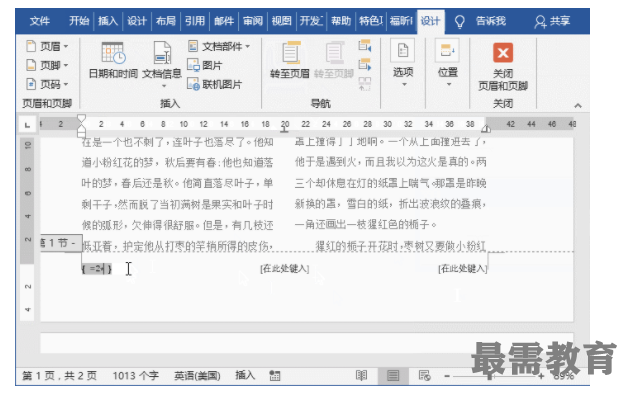
Task: Click 转至页眉 go to header
Action: coord(290,60)
